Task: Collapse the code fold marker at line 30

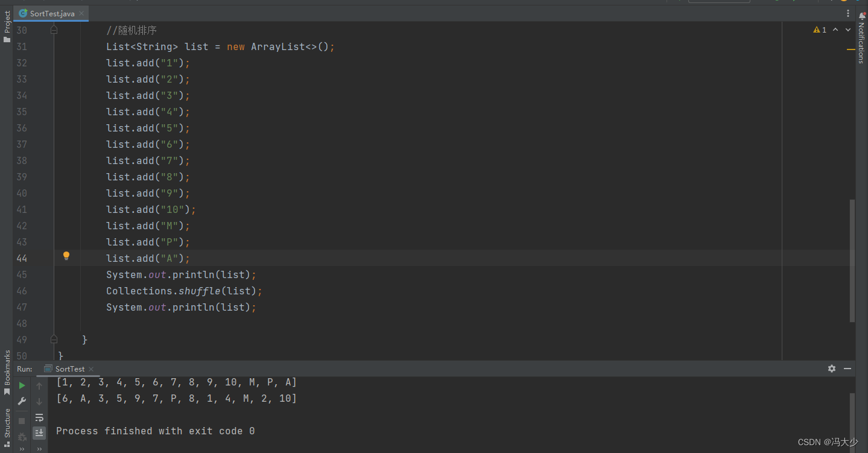Action: point(54,30)
